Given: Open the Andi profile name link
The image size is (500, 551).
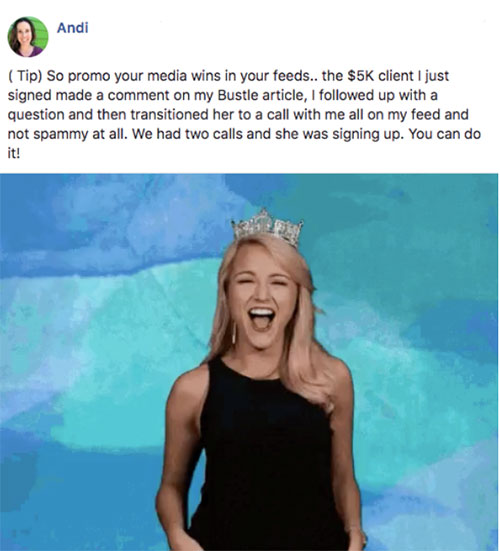Looking at the screenshot, I should pyautogui.click(x=72, y=28).
